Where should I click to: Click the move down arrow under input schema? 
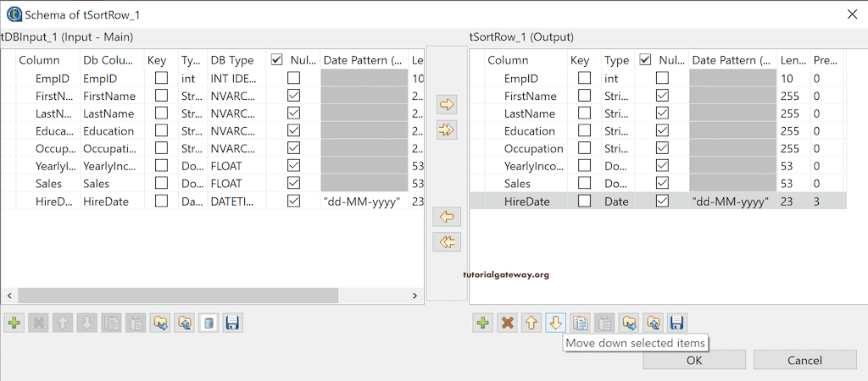click(x=87, y=323)
